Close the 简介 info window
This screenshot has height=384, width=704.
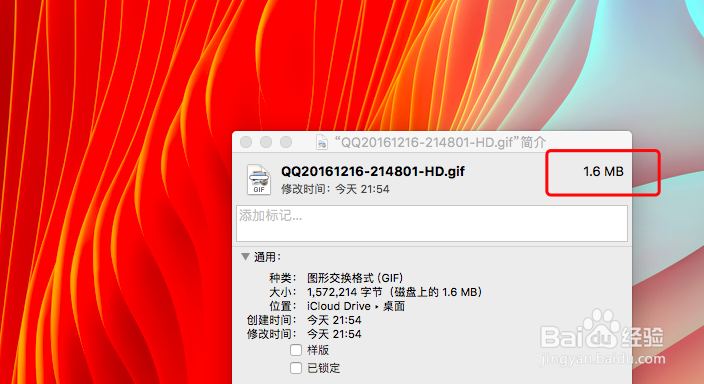(x=246, y=142)
